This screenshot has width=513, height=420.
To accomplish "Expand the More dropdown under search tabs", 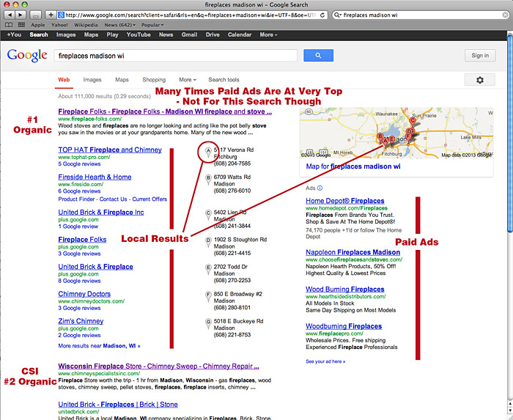I will (188, 80).
